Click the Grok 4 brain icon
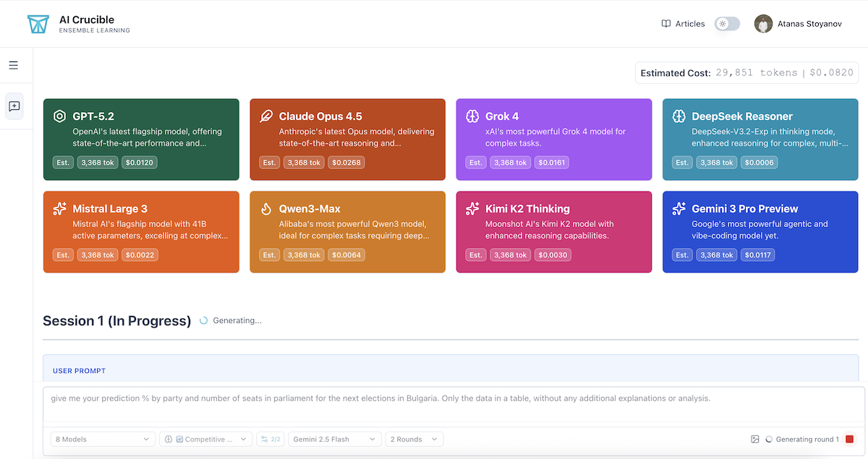Image resolution: width=868 pixels, height=459 pixels. (472, 116)
